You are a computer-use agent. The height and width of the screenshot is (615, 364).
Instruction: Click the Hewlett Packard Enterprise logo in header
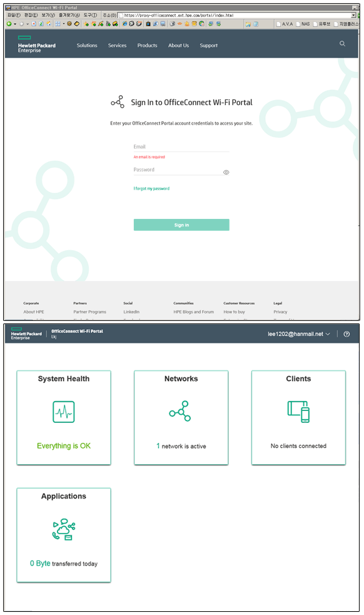(x=36, y=44)
